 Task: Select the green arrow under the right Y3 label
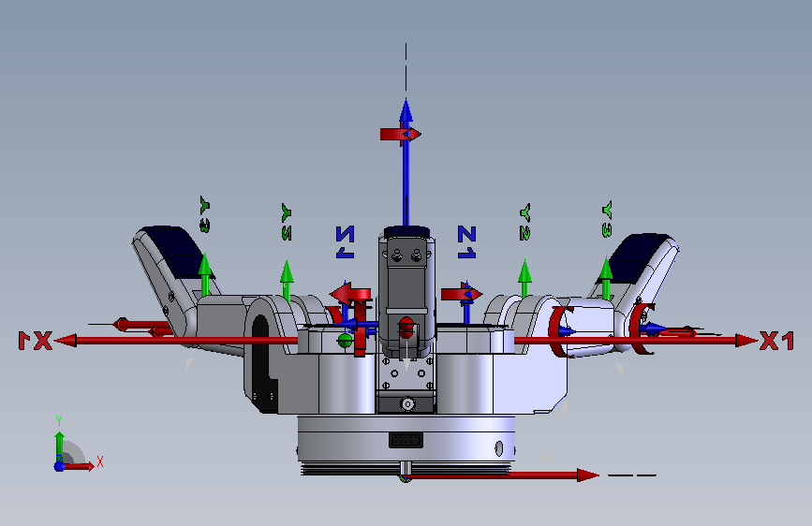[x=606, y=278]
